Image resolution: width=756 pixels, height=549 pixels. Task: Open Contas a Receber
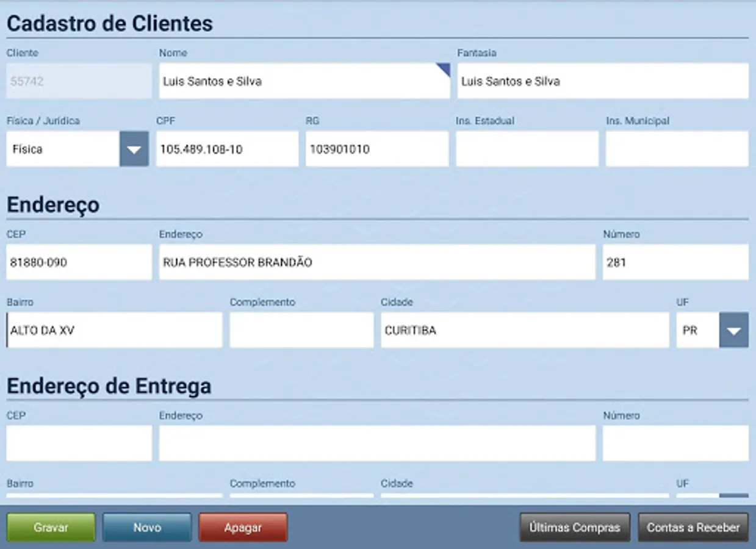click(x=693, y=528)
